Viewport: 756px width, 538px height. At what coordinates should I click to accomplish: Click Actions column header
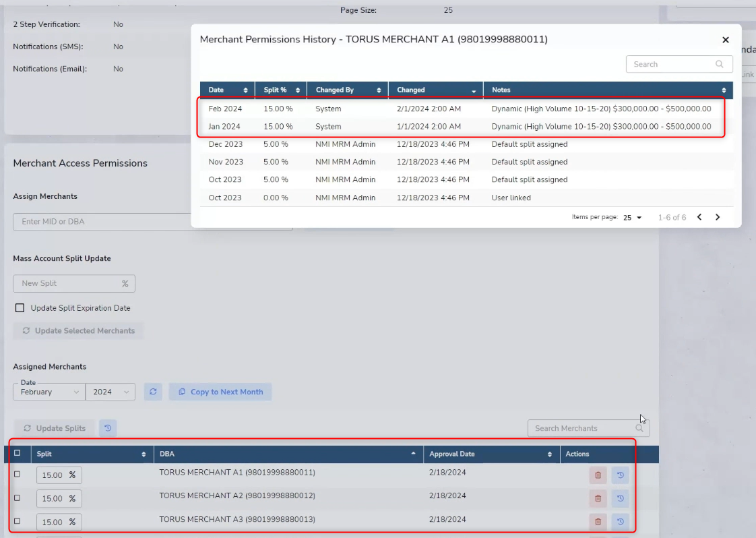point(577,454)
